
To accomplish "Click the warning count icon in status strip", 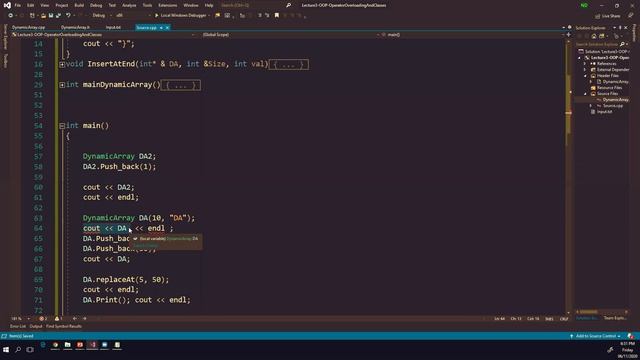I will click(57, 318).
